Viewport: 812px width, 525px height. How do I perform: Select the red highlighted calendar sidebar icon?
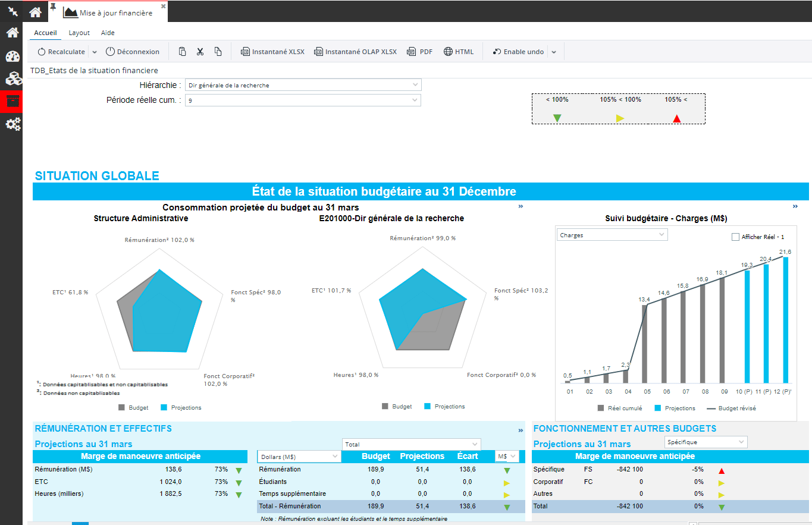click(12, 101)
